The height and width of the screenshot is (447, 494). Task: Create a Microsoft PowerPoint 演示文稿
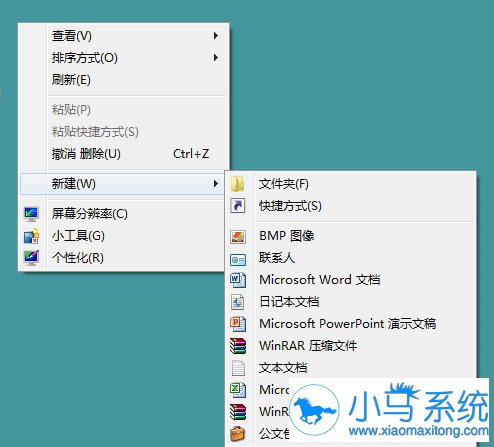[351, 324]
